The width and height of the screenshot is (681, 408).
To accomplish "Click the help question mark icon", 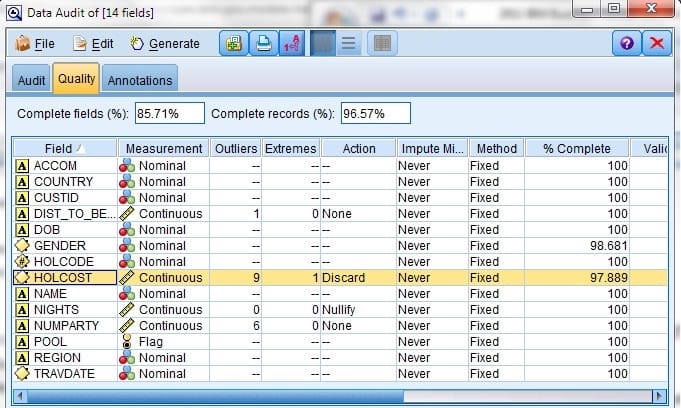I will click(626, 44).
